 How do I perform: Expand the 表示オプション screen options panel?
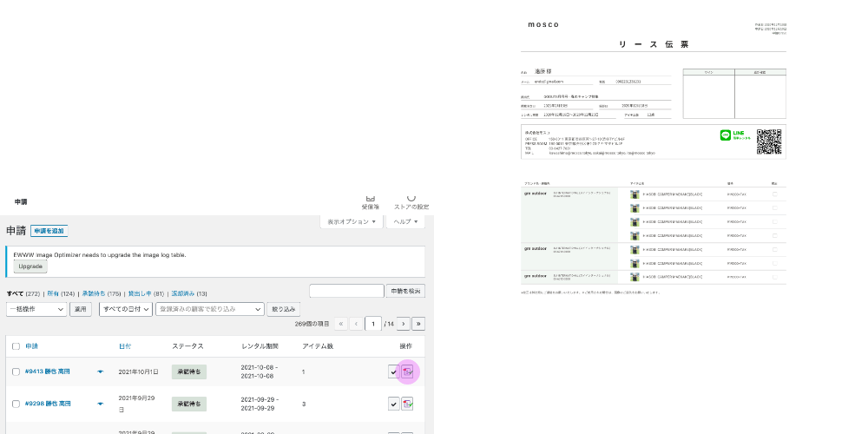tap(351, 222)
